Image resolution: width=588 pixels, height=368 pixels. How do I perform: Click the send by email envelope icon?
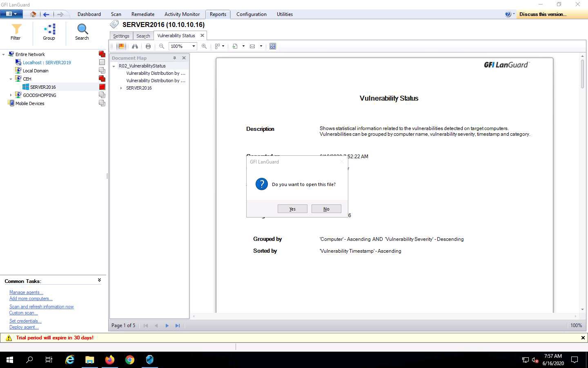[252, 46]
